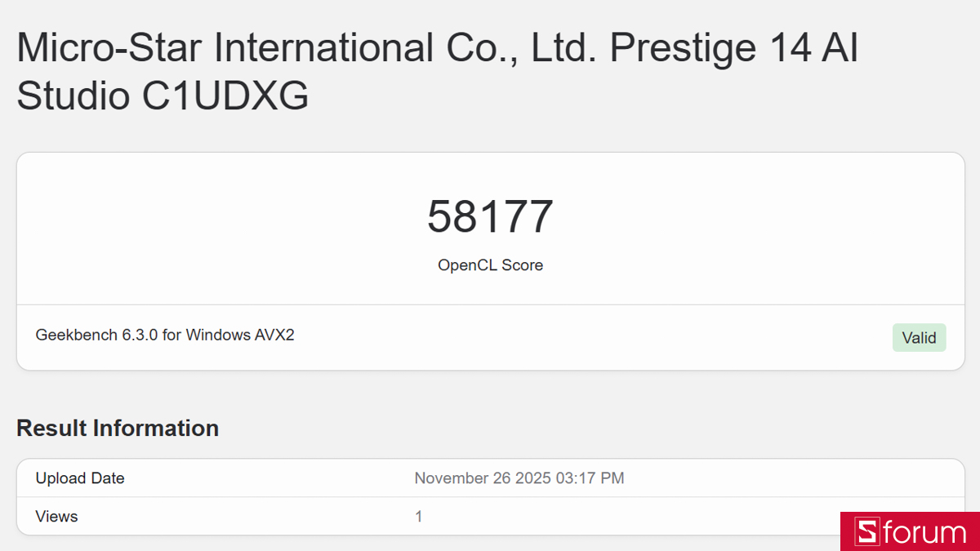980x551 pixels.
Task: Select the views count value "1"
Action: point(418,516)
